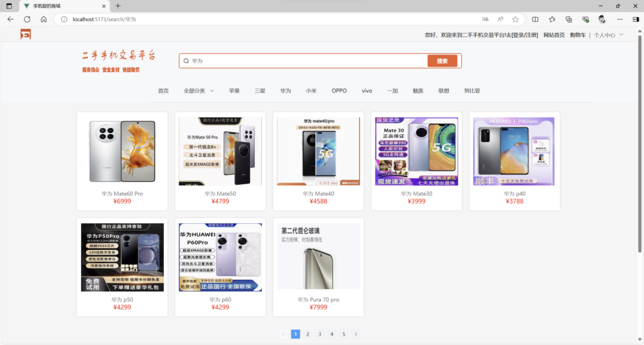Go to previous page arrow in pagination
The image size is (644, 345).
point(283,334)
